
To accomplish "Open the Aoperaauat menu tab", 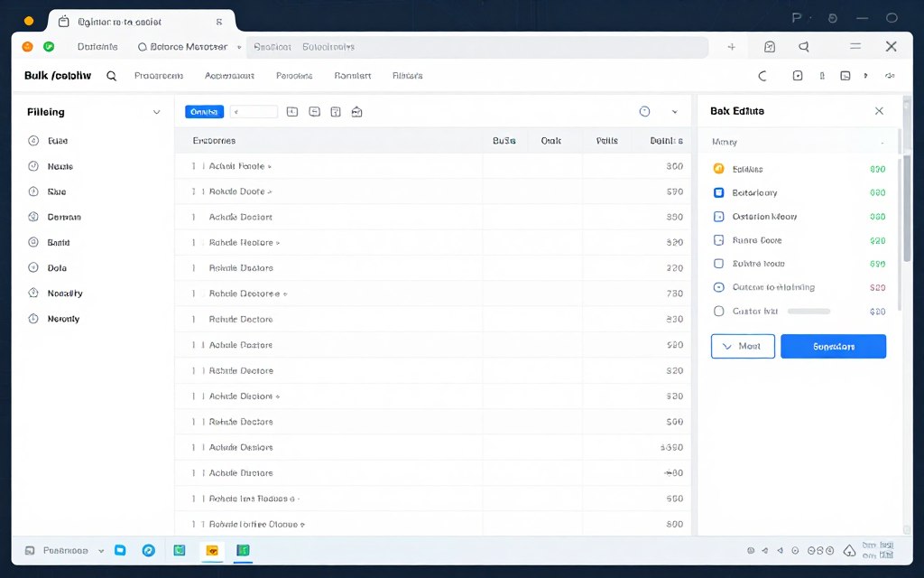I will click(229, 76).
